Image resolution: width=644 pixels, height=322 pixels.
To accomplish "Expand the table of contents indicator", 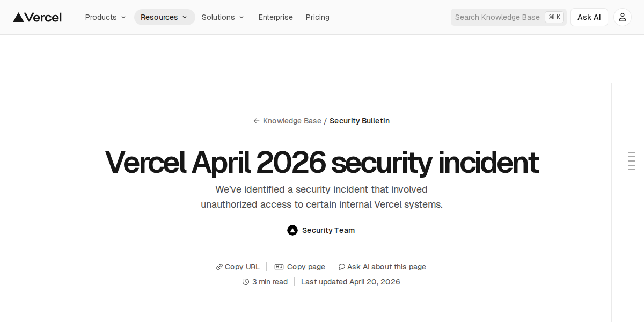I will [631, 162].
